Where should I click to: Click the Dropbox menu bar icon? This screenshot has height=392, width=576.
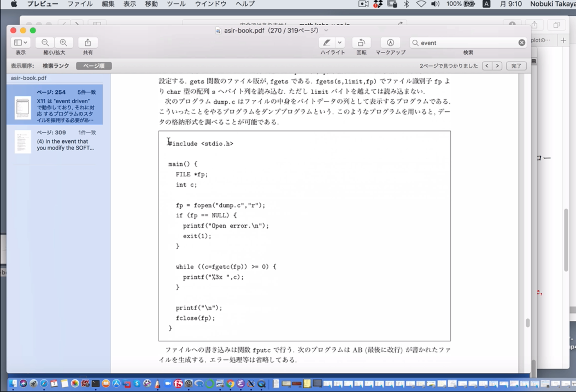(x=378, y=4)
